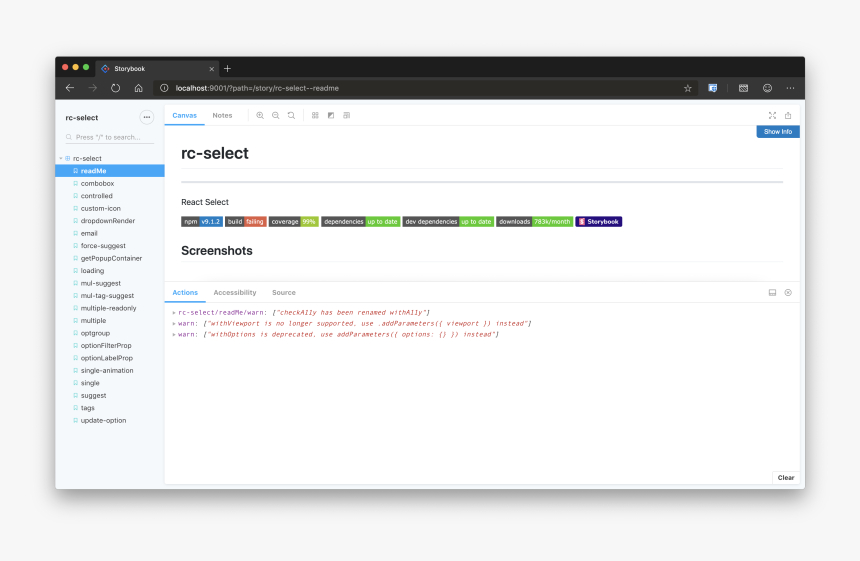
Task: Click the downloads 783k/month badge
Action: [x=534, y=222]
